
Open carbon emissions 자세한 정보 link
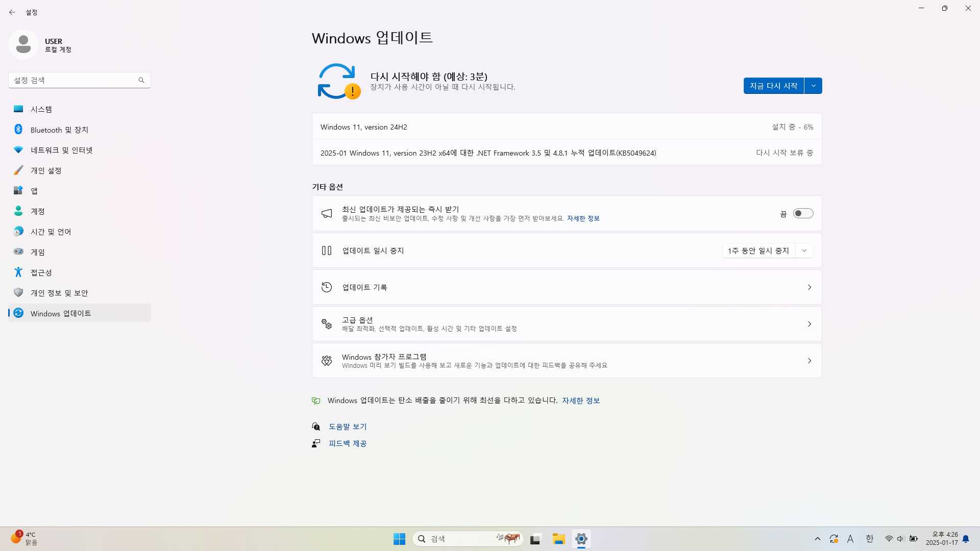581,400
